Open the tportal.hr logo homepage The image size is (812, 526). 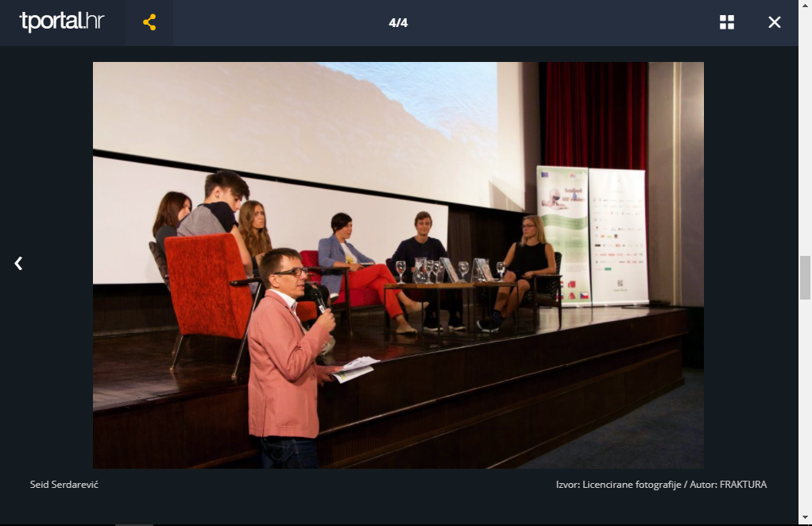tap(61, 22)
